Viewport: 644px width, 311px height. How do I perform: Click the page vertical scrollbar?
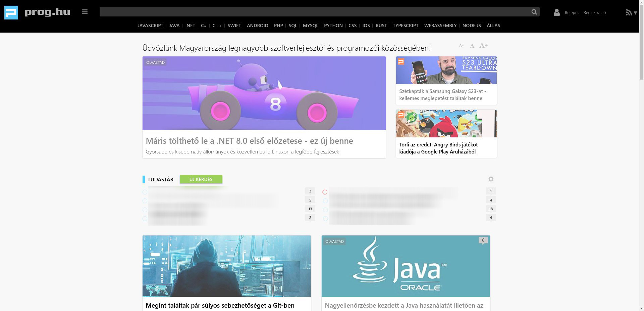[x=641, y=155]
